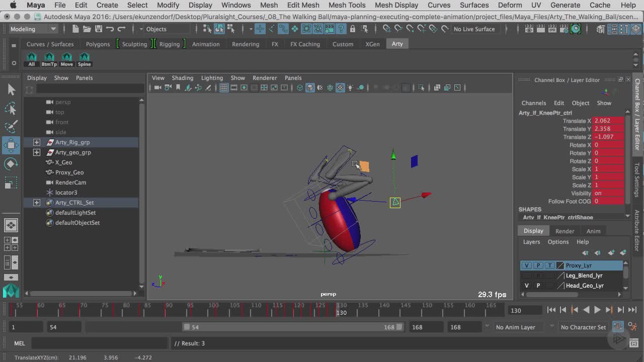Viewport: 644px width, 362px height.
Task: Select locator3 in the Outliner
Action: click(66, 193)
